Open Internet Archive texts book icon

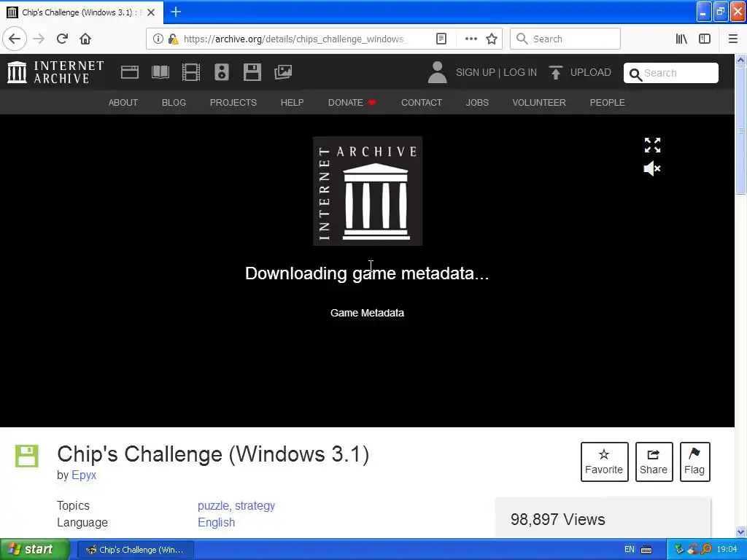point(160,72)
